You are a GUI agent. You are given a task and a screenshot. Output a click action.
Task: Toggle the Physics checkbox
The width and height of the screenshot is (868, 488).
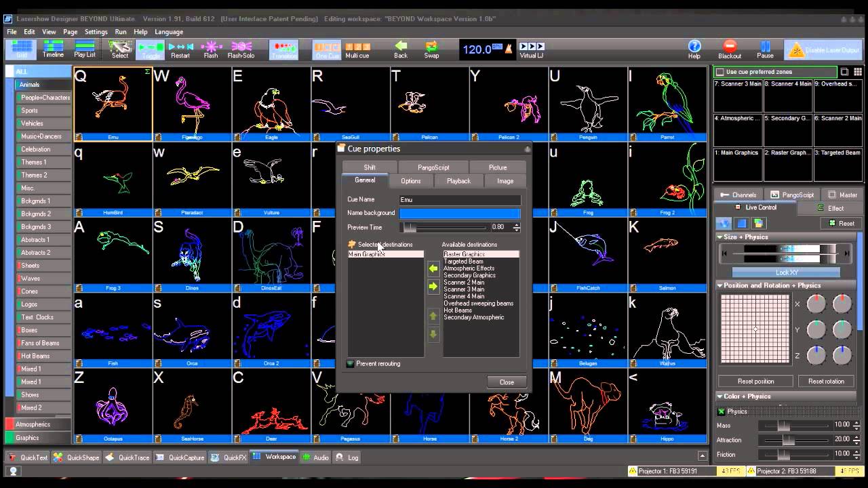722,411
